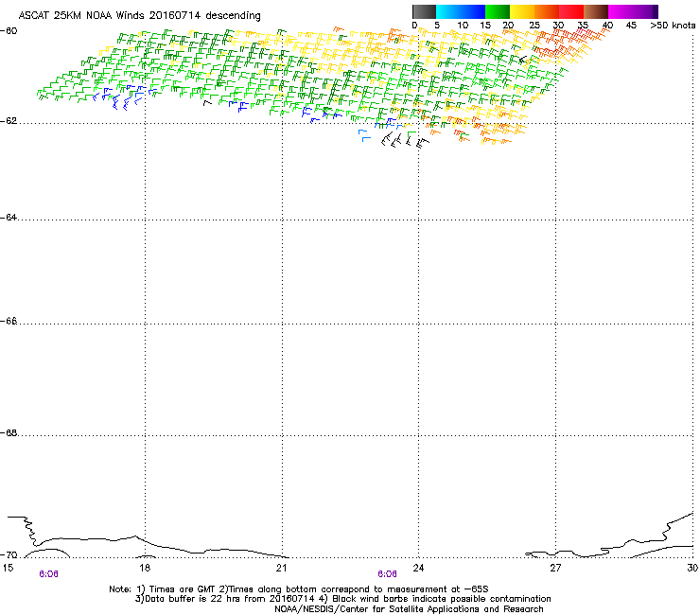Click the latitude label '-62'

click(9, 121)
